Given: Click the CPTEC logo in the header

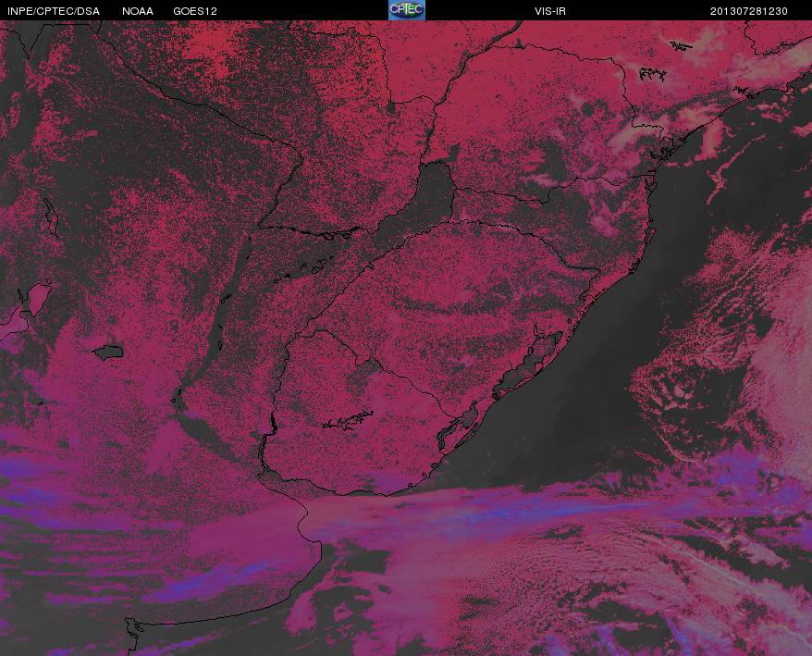Looking at the screenshot, I should (407, 10).
